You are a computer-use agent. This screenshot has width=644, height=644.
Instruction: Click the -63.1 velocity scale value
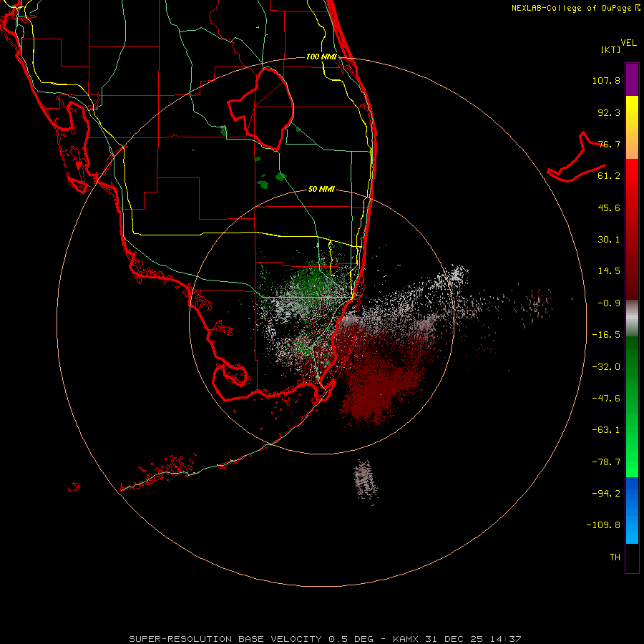coord(606,430)
